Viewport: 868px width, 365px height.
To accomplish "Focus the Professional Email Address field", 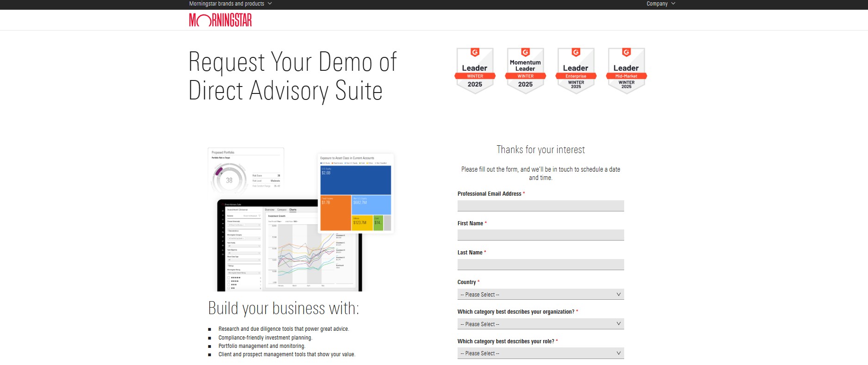I will [x=540, y=206].
